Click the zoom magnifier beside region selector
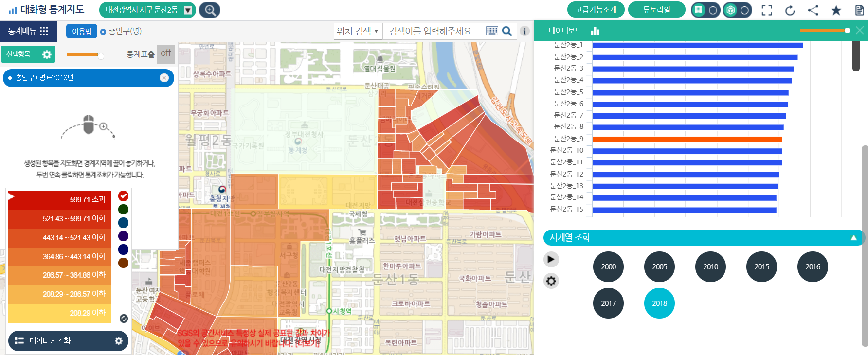 coord(210,10)
